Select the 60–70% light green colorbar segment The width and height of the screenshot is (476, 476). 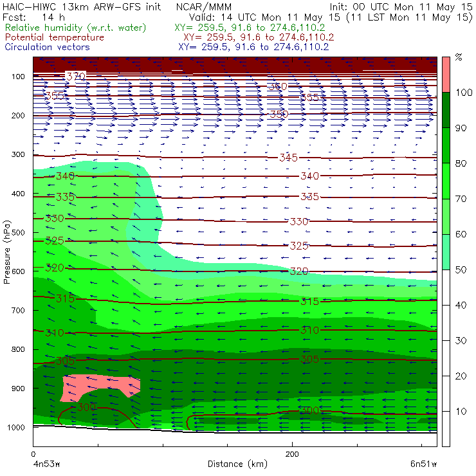tap(446, 216)
